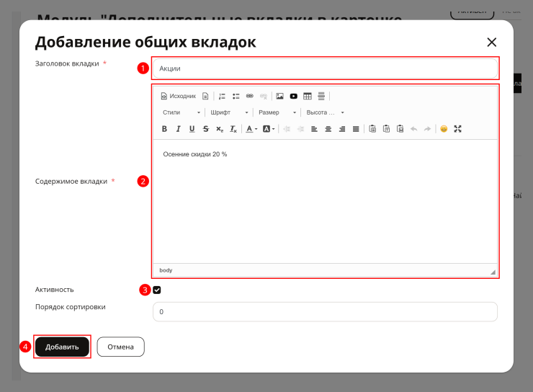
Task: Toggle bold formatting
Action: point(164,129)
